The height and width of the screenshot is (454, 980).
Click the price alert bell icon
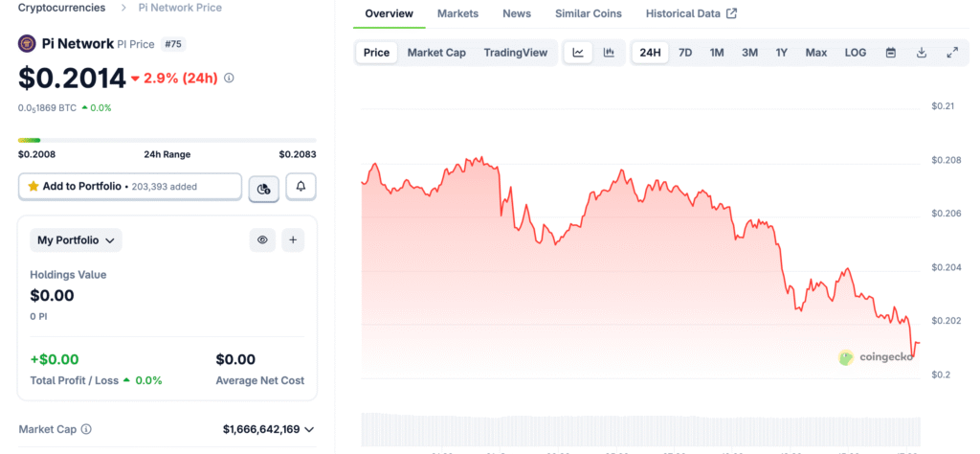[301, 187]
